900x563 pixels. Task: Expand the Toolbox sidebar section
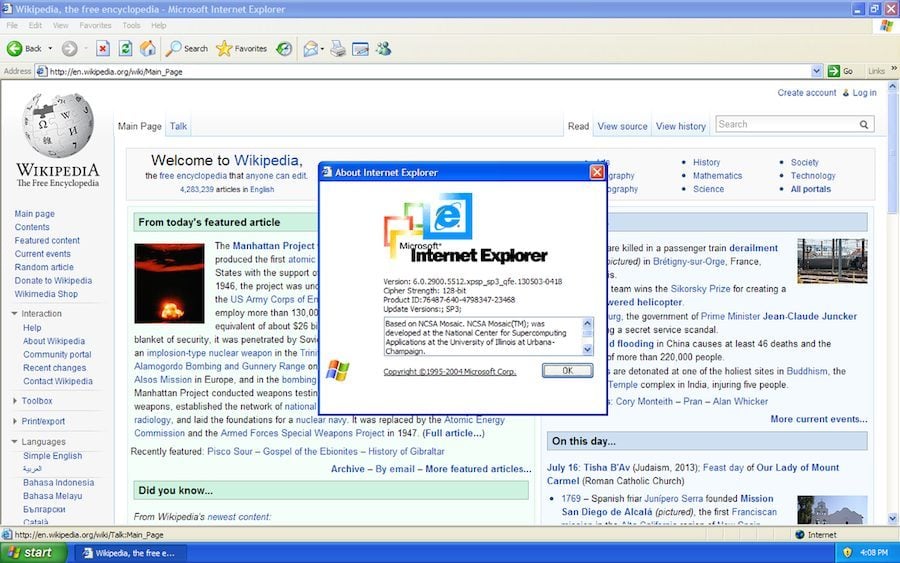coord(14,401)
